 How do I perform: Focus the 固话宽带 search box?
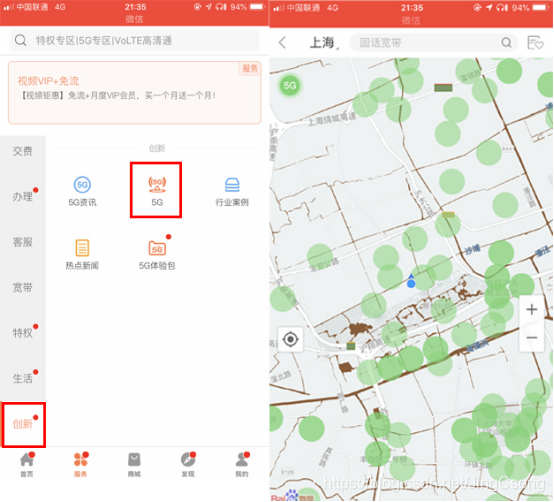coord(434,43)
